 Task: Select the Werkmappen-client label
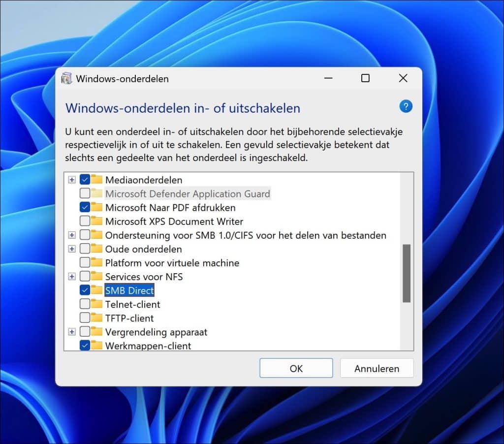(148, 346)
